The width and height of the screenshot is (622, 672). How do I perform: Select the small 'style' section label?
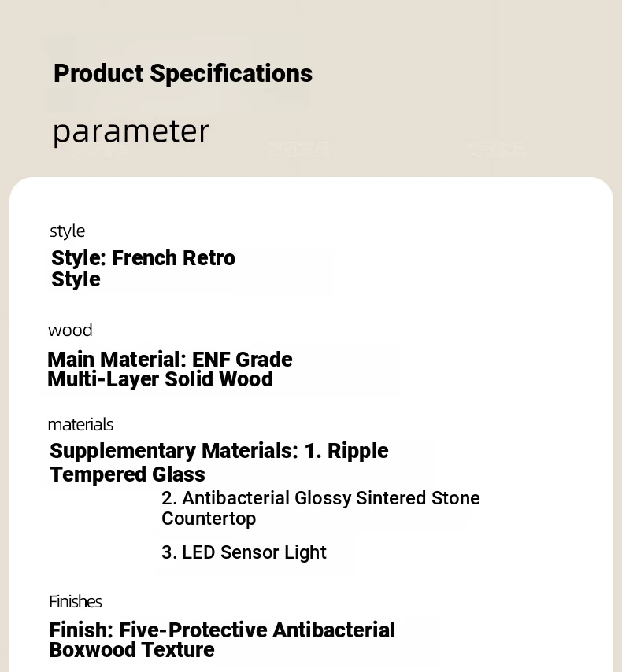pyautogui.click(x=67, y=231)
